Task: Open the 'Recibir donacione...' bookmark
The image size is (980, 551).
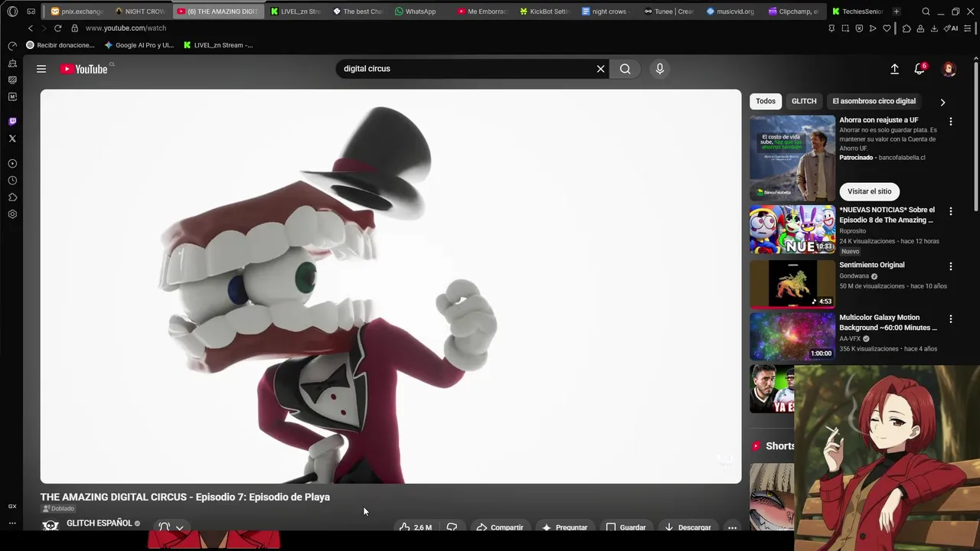Action: pos(60,45)
